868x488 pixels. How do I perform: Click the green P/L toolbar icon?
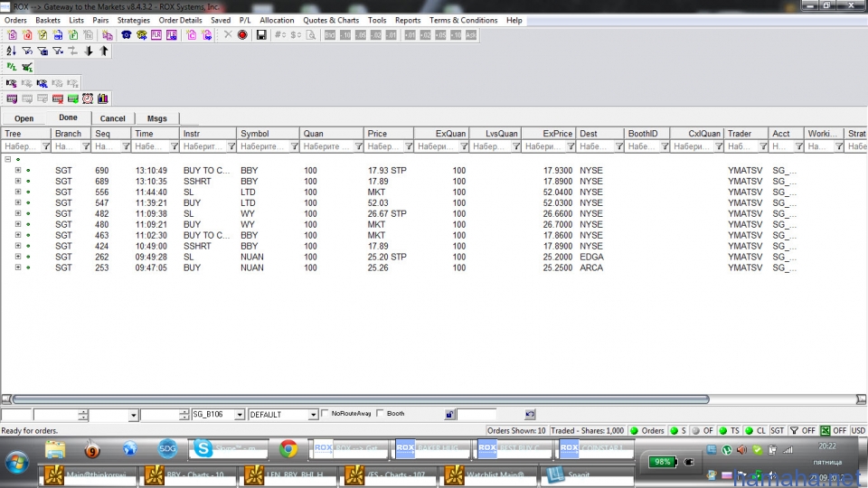(11, 67)
